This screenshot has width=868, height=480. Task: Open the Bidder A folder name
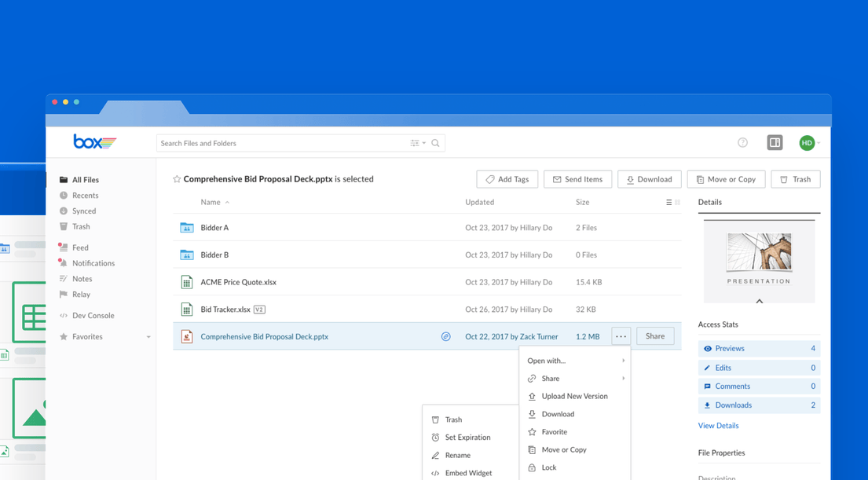click(x=214, y=228)
